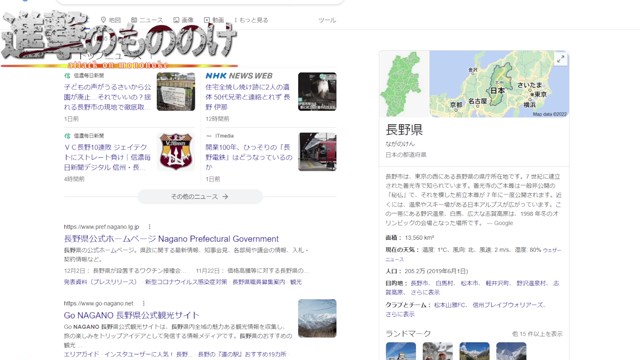Show more destinations via さらに表示 in 目的地
Screen dimensions: 640x360
[425, 292]
